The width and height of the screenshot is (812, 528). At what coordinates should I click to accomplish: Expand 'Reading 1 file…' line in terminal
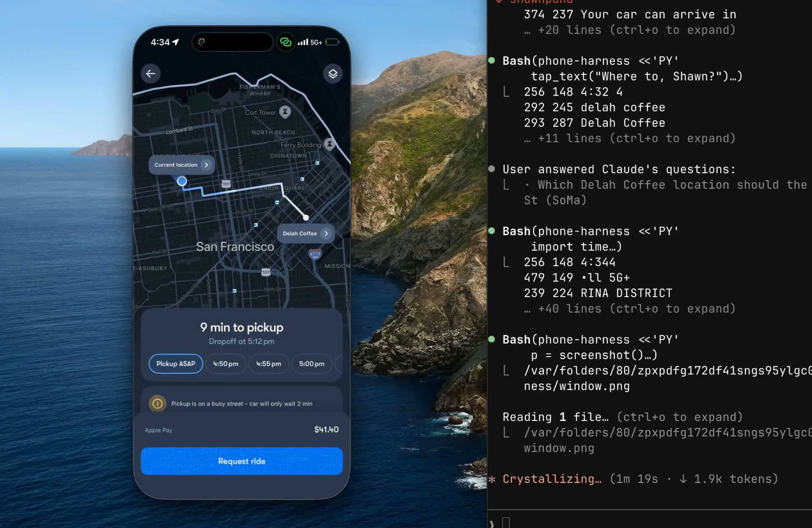point(623,417)
